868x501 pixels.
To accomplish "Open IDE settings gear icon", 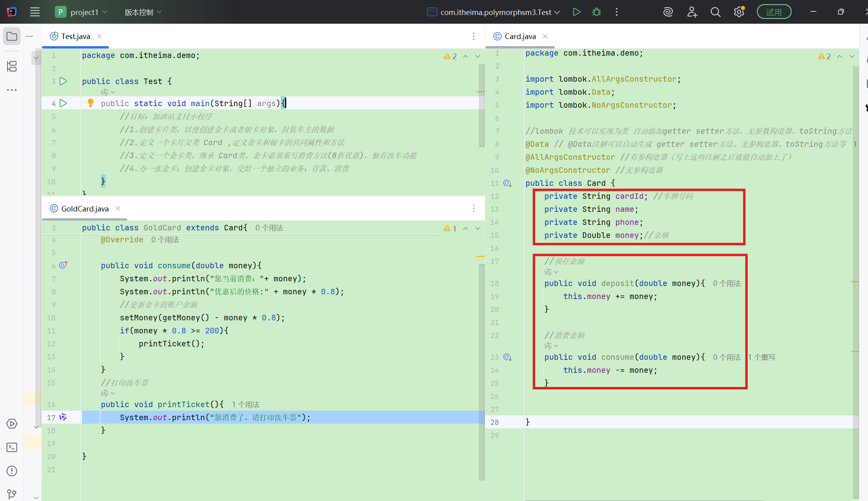I will [x=739, y=12].
